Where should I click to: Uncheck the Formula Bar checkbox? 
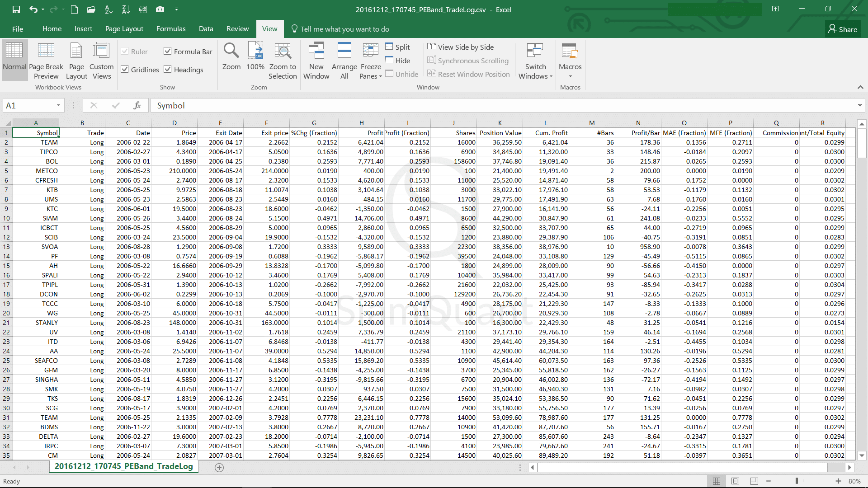168,52
